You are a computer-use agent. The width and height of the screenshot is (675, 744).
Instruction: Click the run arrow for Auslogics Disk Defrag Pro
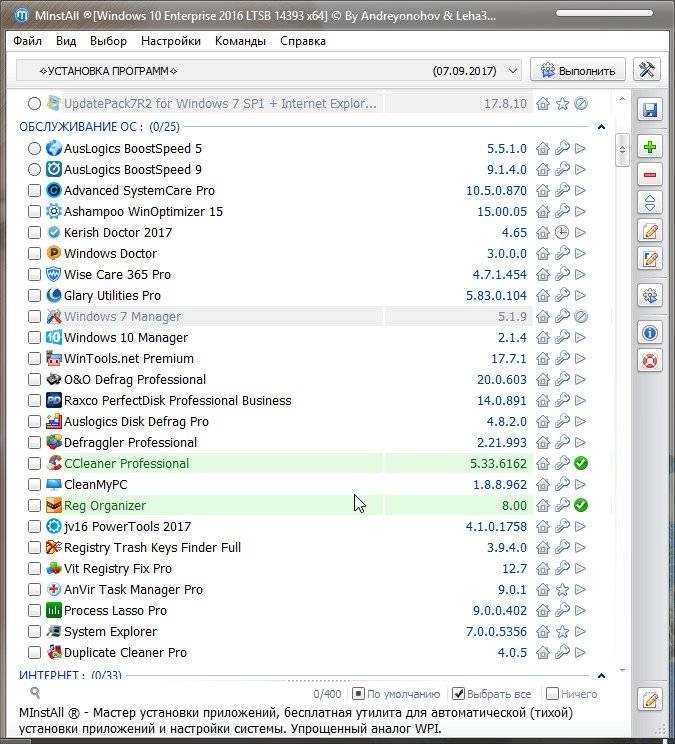pyautogui.click(x=580, y=421)
